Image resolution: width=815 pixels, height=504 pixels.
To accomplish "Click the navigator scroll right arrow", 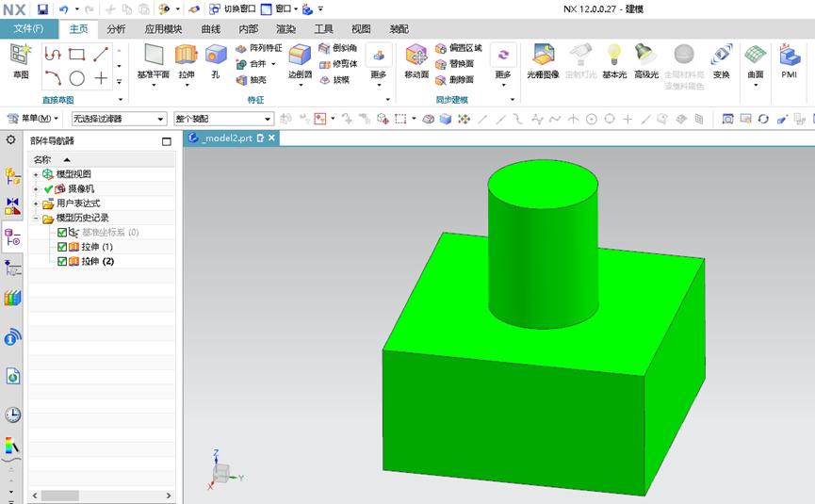I will pos(169,496).
